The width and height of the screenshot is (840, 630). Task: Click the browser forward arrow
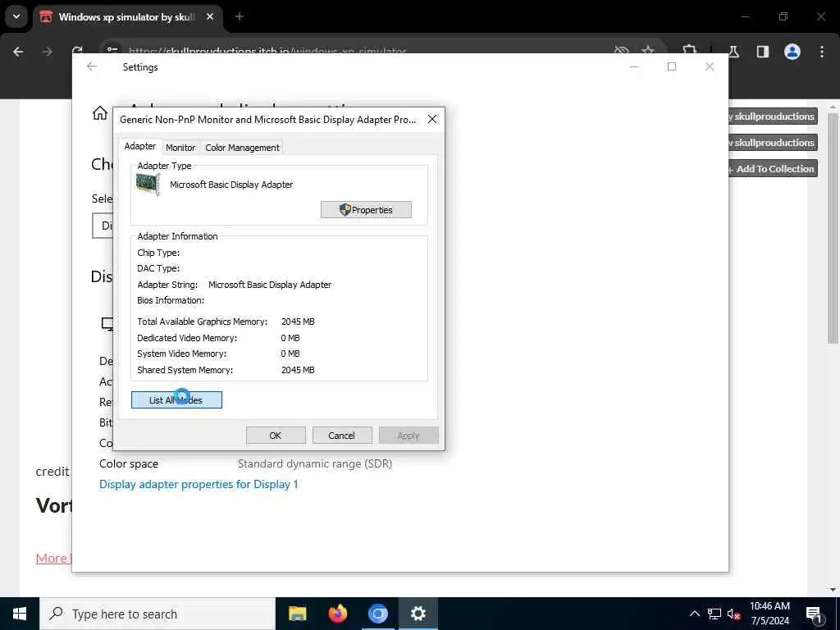coord(47,52)
